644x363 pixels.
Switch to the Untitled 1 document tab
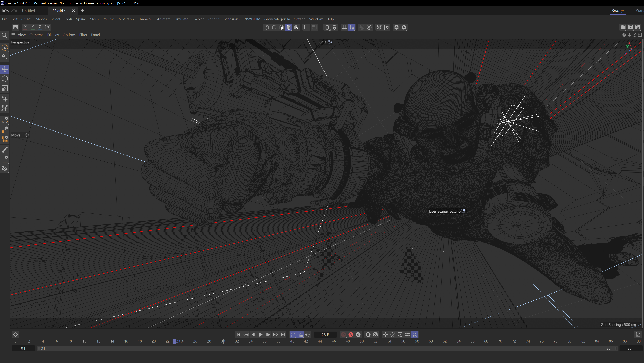pyautogui.click(x=30, y=11)
